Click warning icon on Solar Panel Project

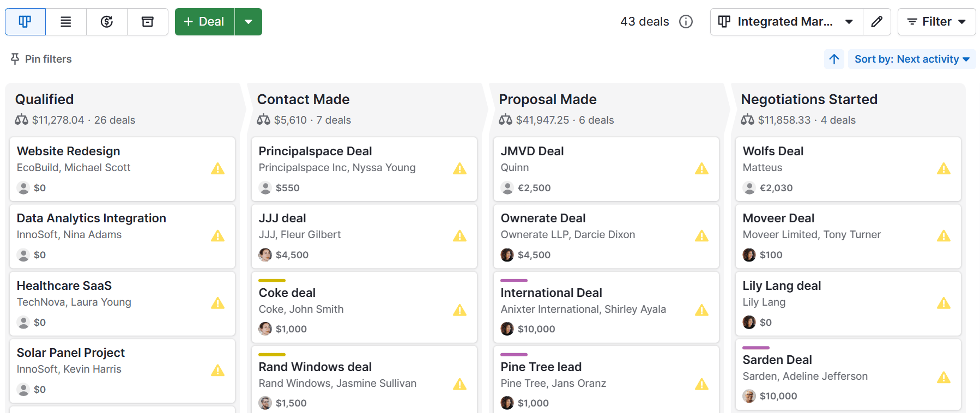coord(218,370)
